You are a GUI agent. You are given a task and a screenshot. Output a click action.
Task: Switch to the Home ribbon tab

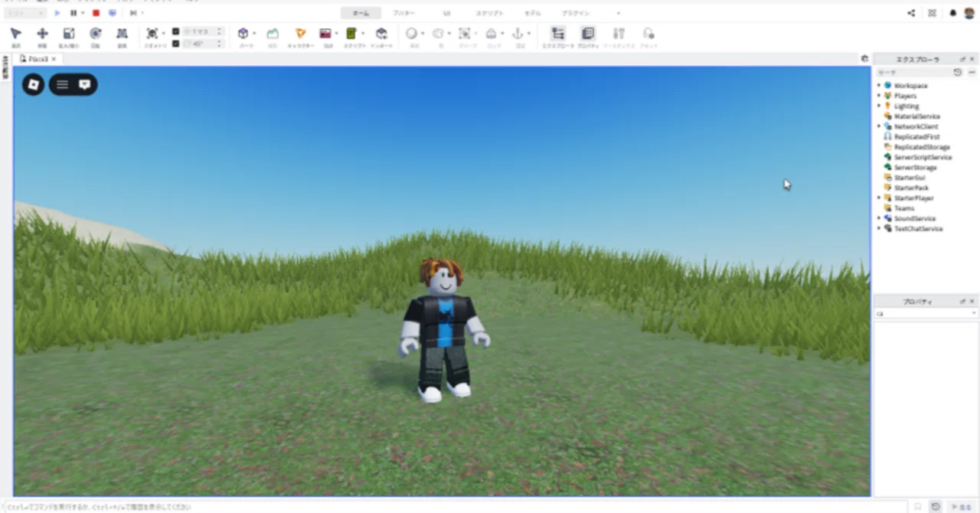(x=361, y=13)
